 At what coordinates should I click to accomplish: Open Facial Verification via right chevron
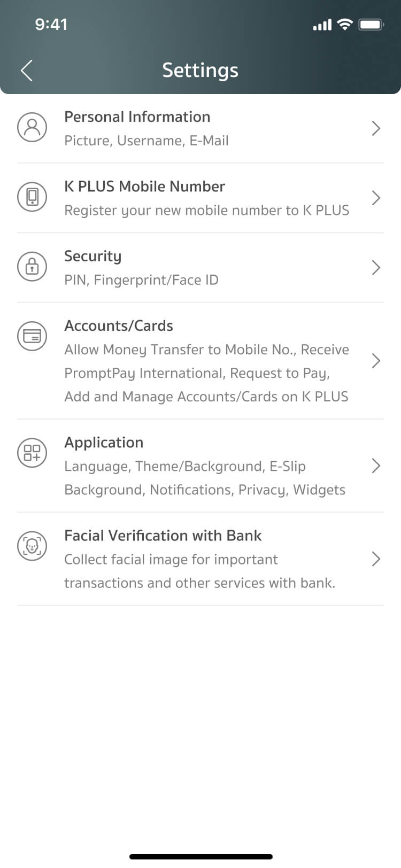[376, 559]
